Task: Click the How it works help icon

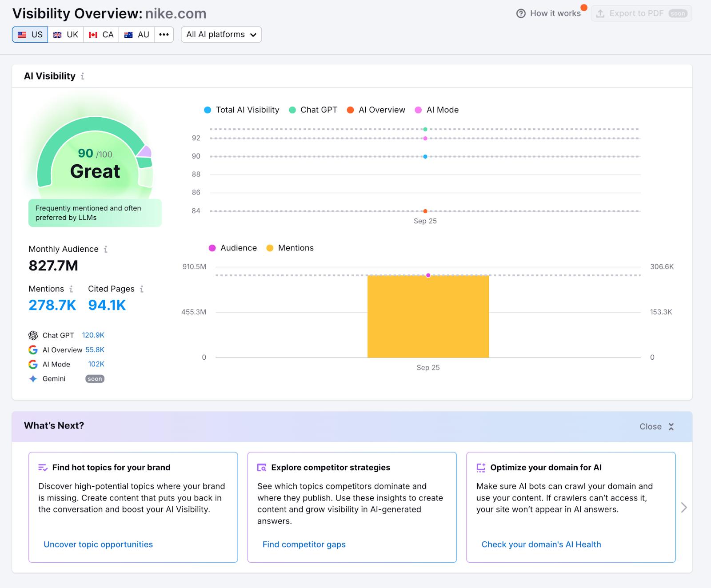Action: point(521,14)
